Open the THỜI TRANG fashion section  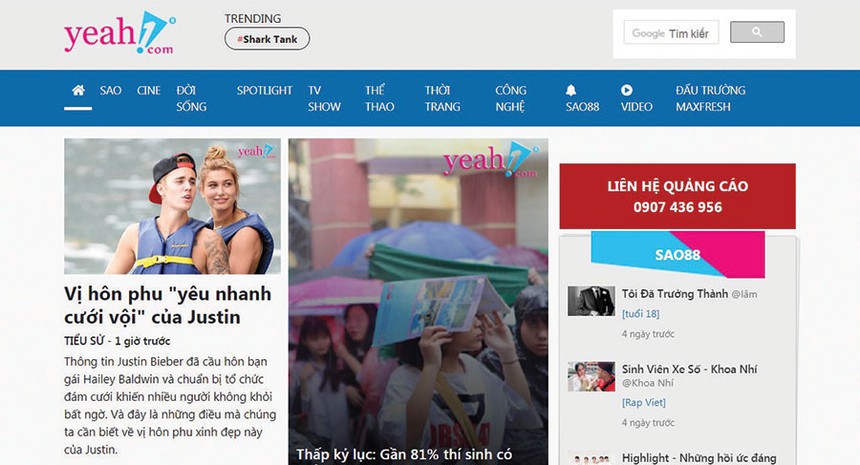coord(442,98)
